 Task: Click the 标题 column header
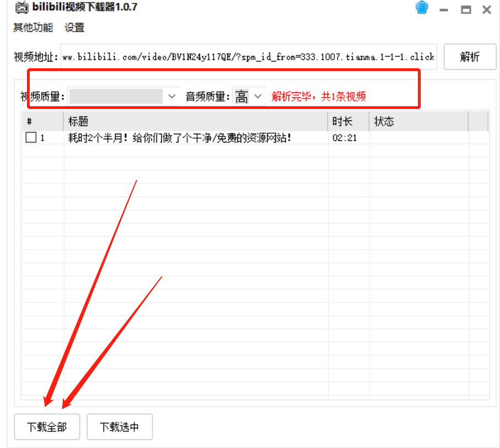(195, 122)
